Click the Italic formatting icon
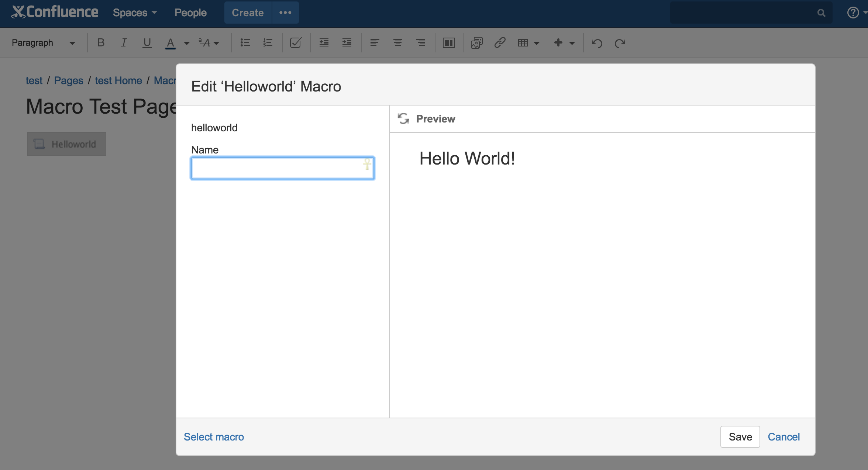The image size is (868, 470). [124, 43]
